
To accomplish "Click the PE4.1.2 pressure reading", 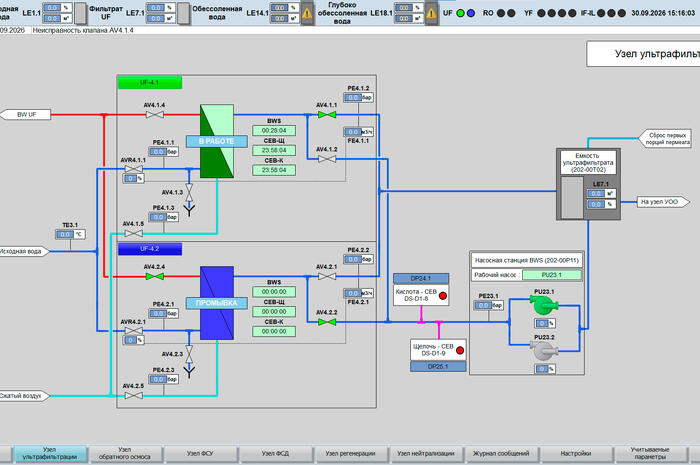I will pyautogui.click(x=358, y=97).
